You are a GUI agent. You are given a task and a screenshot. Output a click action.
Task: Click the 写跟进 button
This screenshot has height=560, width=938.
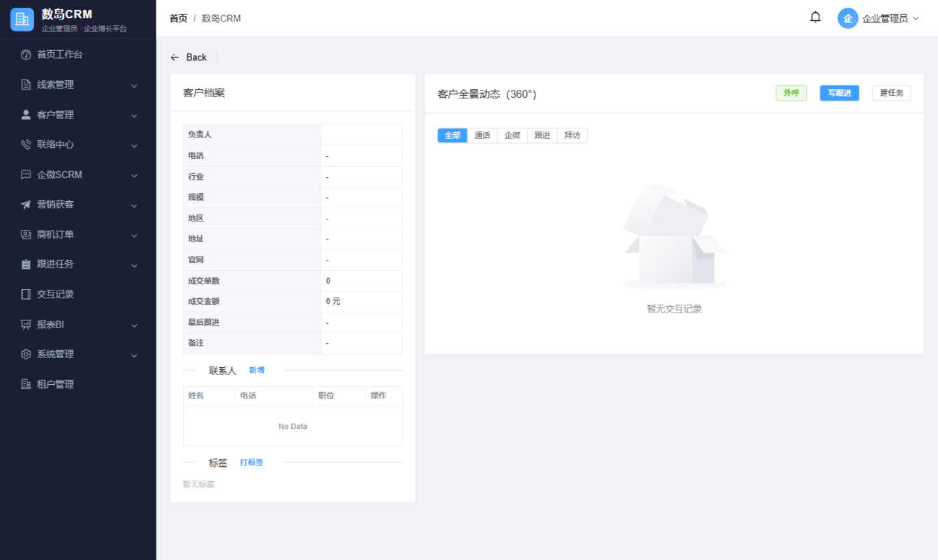tap(840, 93)
